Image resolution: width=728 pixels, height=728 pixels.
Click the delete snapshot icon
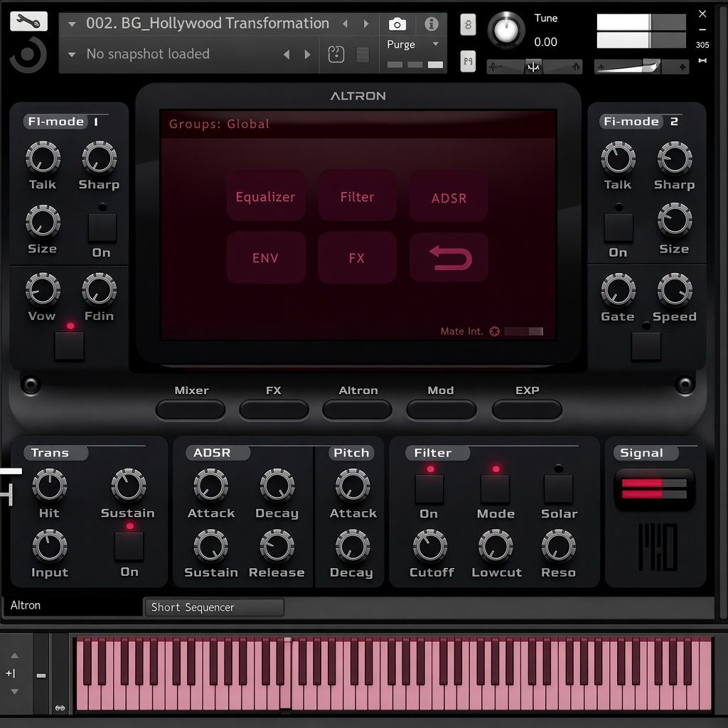click(x=363, y=55)
